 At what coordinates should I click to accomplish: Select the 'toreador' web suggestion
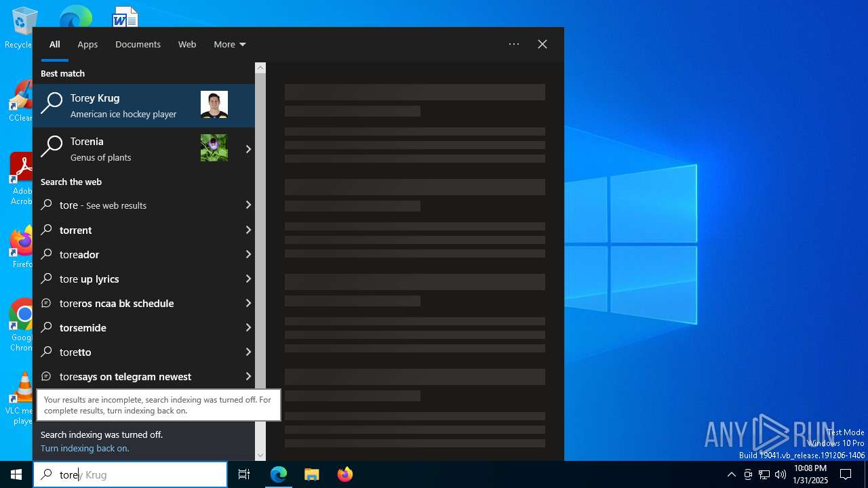coord(137,254)
